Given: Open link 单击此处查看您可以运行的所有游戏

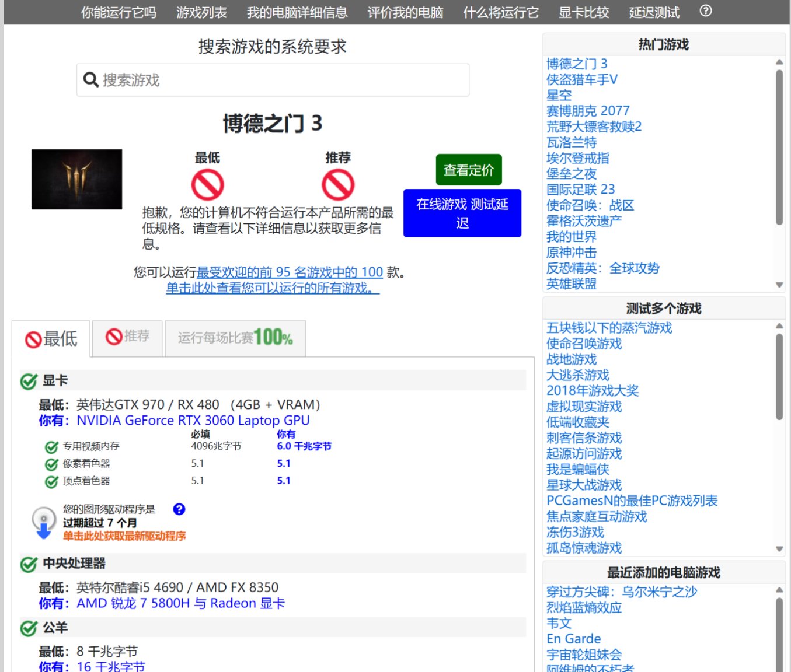Looking at the screenshot, I should pyautogui.click(x=273, y=288).
